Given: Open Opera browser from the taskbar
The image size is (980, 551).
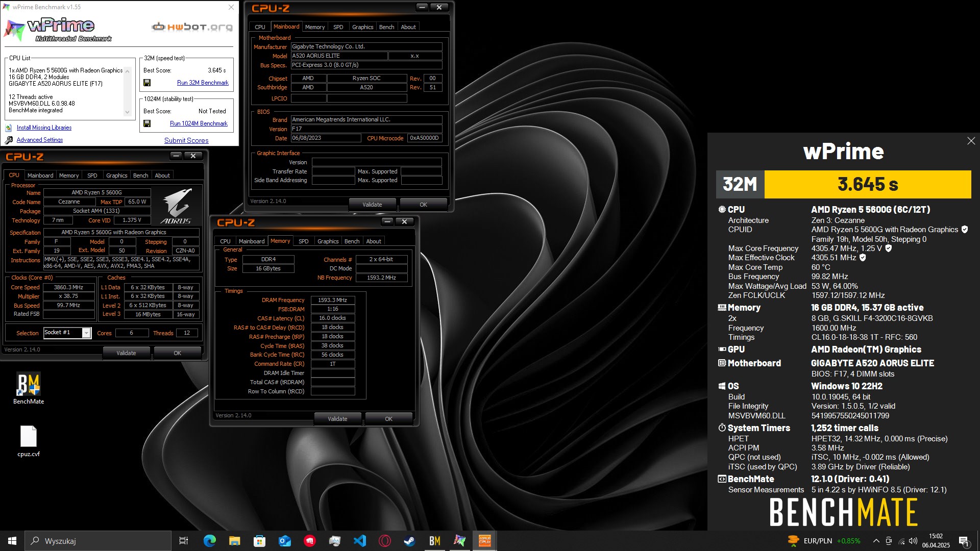Looking at the screenshot, I should point(384,541).
